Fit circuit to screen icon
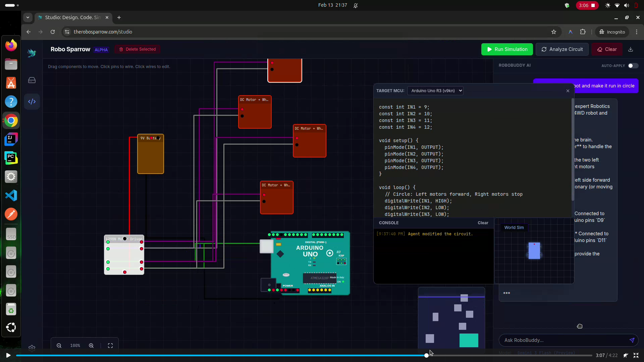This screenshot has height=362, width=644. point(110,346)
